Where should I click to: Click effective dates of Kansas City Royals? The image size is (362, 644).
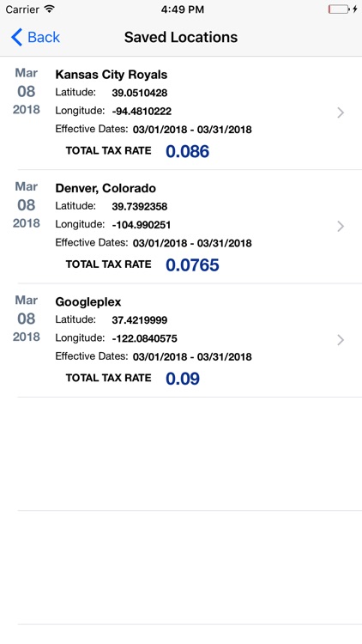[x=192, y=130]
